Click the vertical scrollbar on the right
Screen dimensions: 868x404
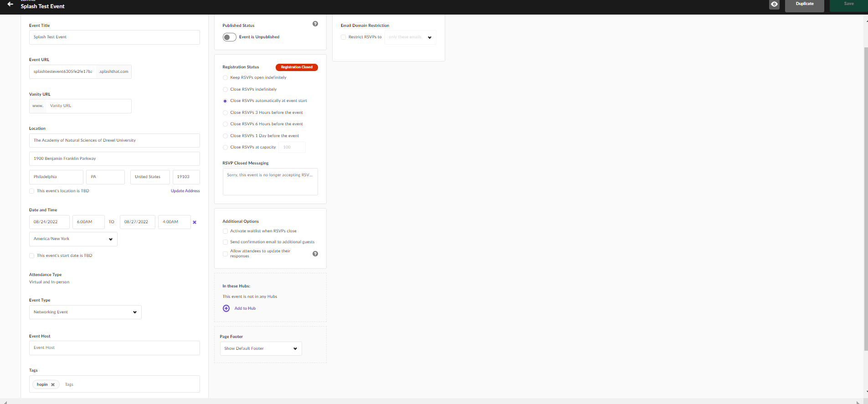point(866,198)
